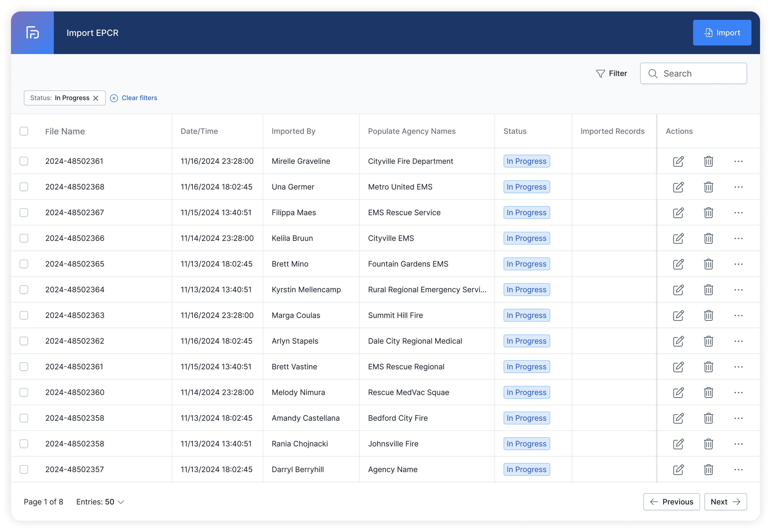The height and width of the screenshot is (532, 771).
Task: Delete the Una Germer import row
Action: [x=708, y=187]
